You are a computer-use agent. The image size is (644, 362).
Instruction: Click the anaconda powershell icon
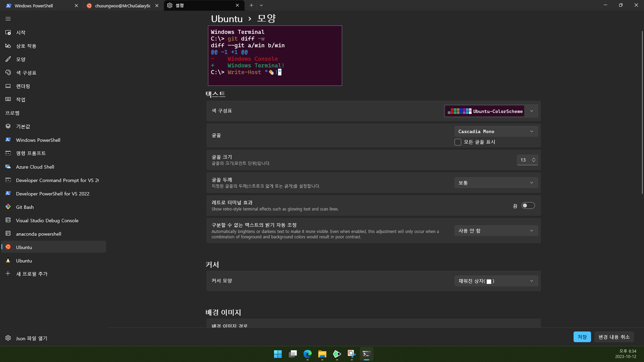8,234
